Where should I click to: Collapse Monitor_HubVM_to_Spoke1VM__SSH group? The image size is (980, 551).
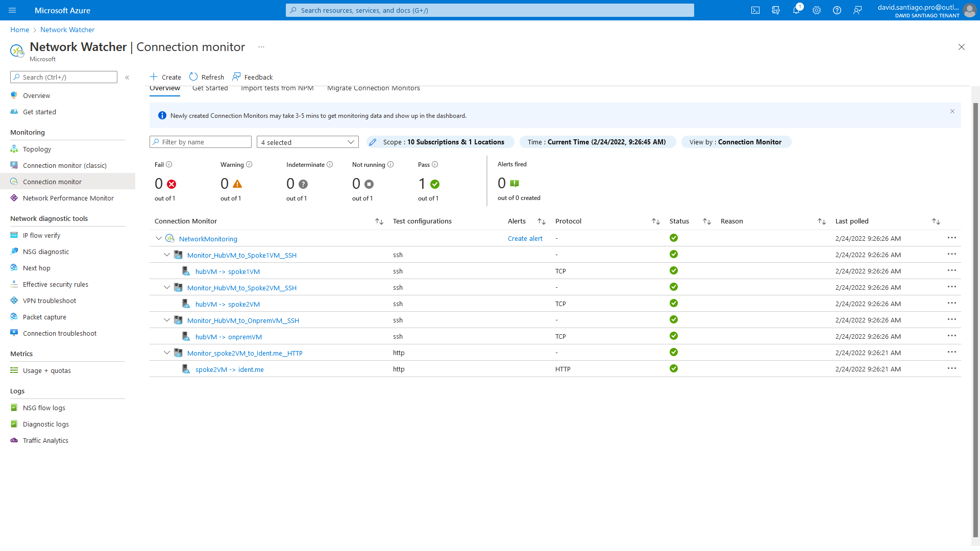167,255
